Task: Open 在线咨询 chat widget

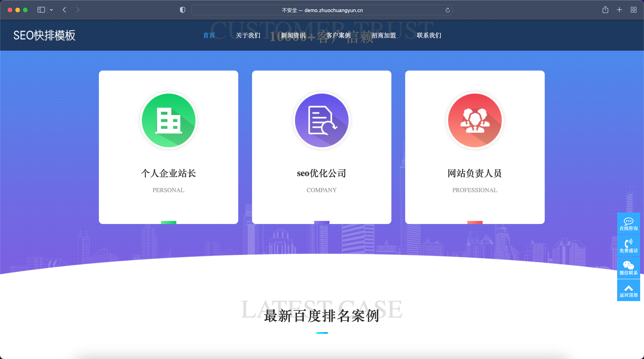Action: point(628,224)
